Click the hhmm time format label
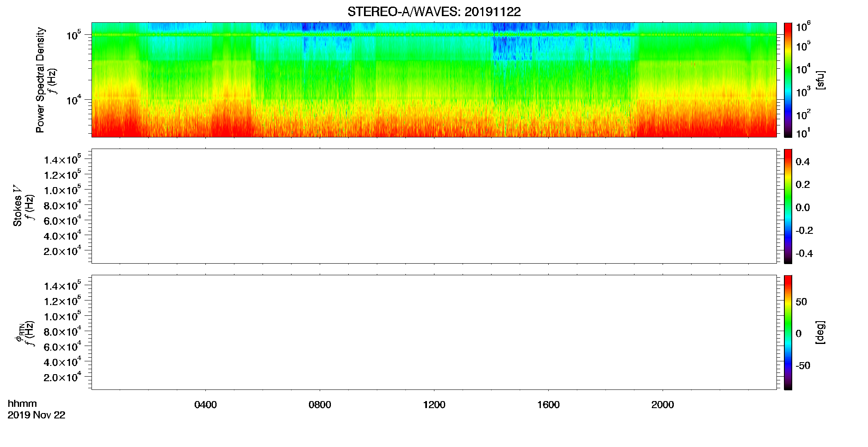The height and width of the screenshot is (447, 868). click(22, 404)
